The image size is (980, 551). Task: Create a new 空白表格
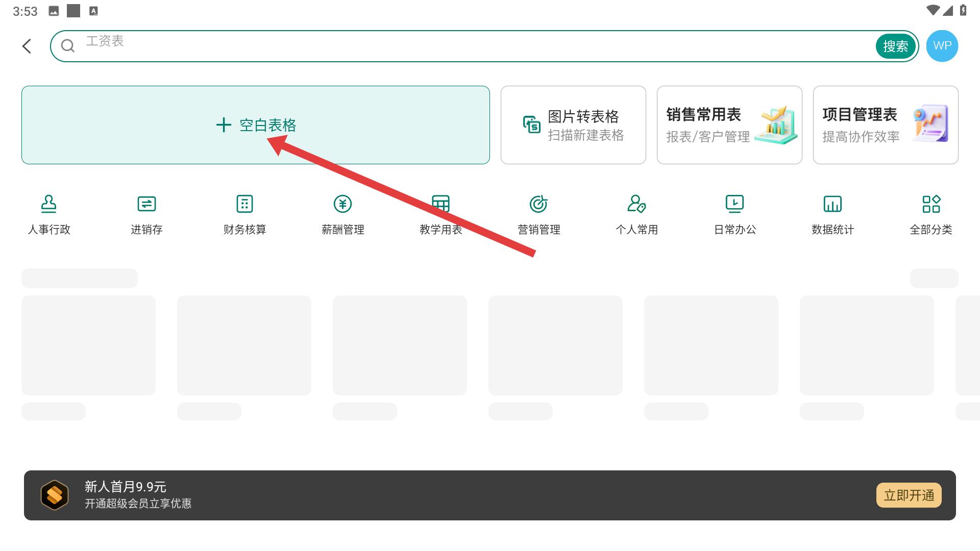[x=255, y=125]
